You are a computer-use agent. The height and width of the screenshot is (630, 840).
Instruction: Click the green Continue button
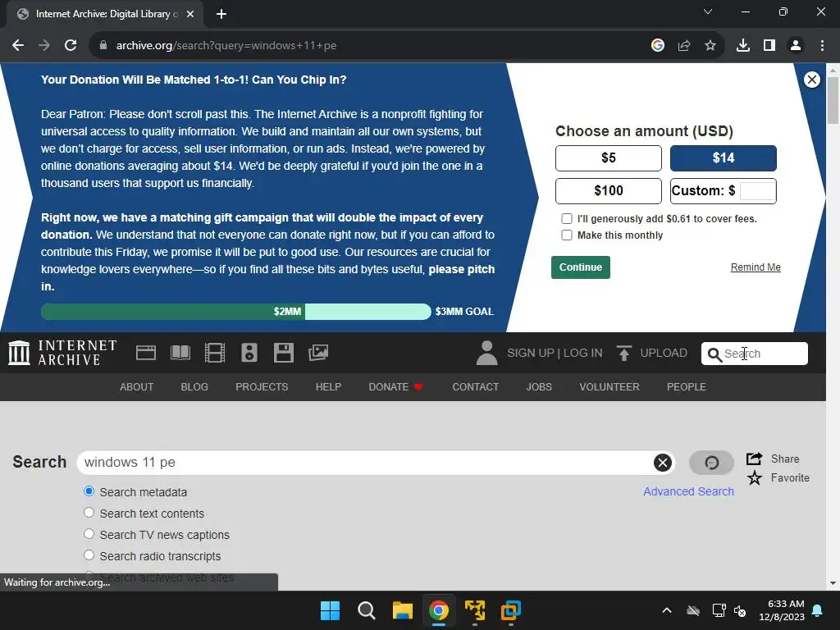581,267
